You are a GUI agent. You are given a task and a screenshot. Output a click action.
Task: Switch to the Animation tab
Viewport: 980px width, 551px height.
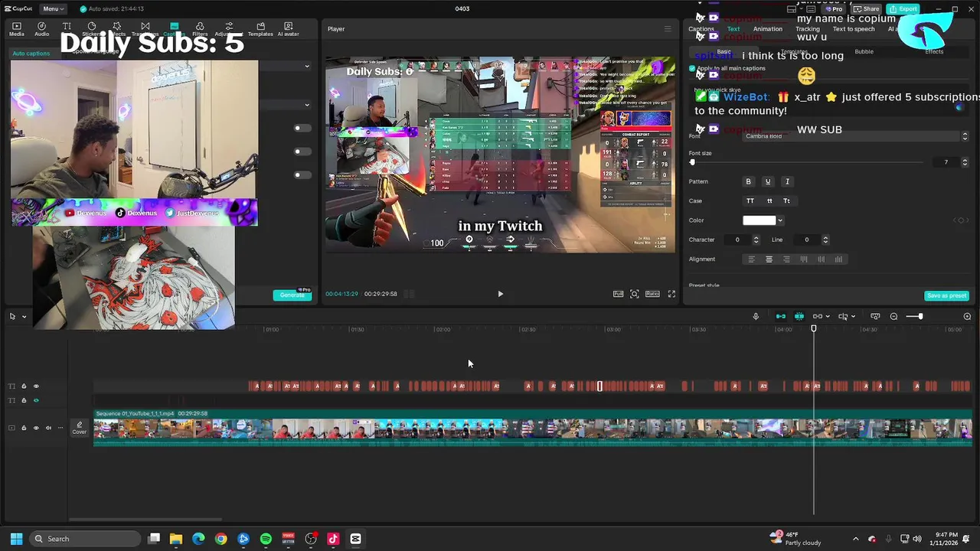[768, 29]
